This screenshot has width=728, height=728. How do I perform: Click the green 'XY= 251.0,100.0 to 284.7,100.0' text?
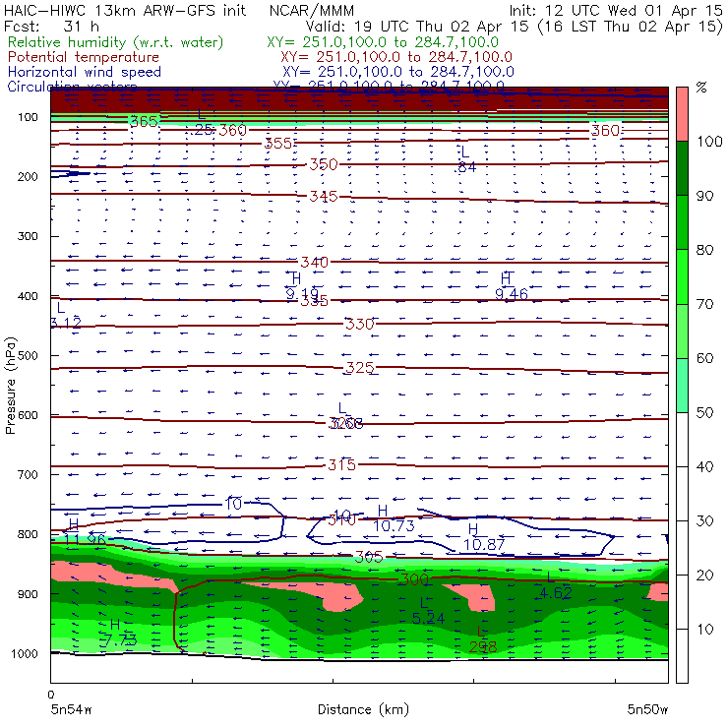pyautogui.click(x=383, y=42)
